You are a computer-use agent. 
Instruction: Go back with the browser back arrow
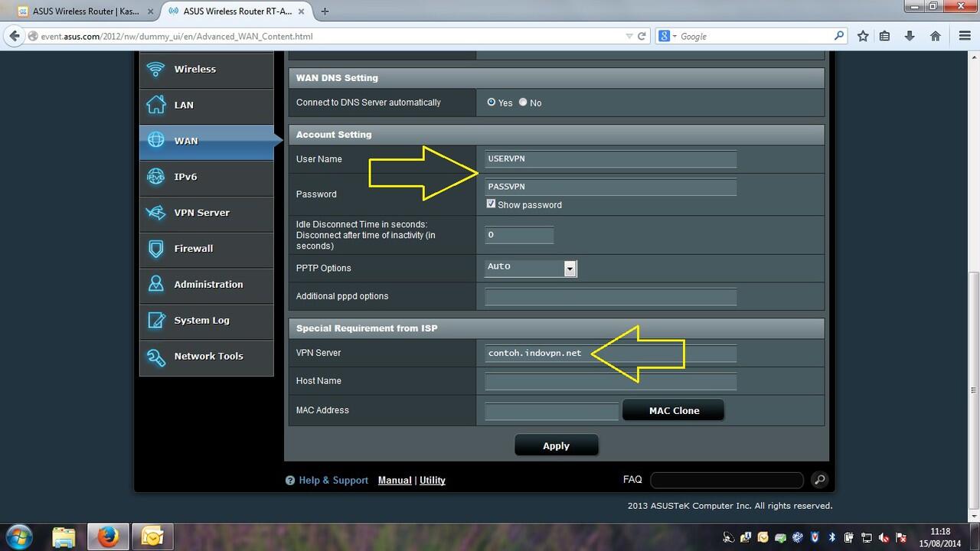point(14,36)
